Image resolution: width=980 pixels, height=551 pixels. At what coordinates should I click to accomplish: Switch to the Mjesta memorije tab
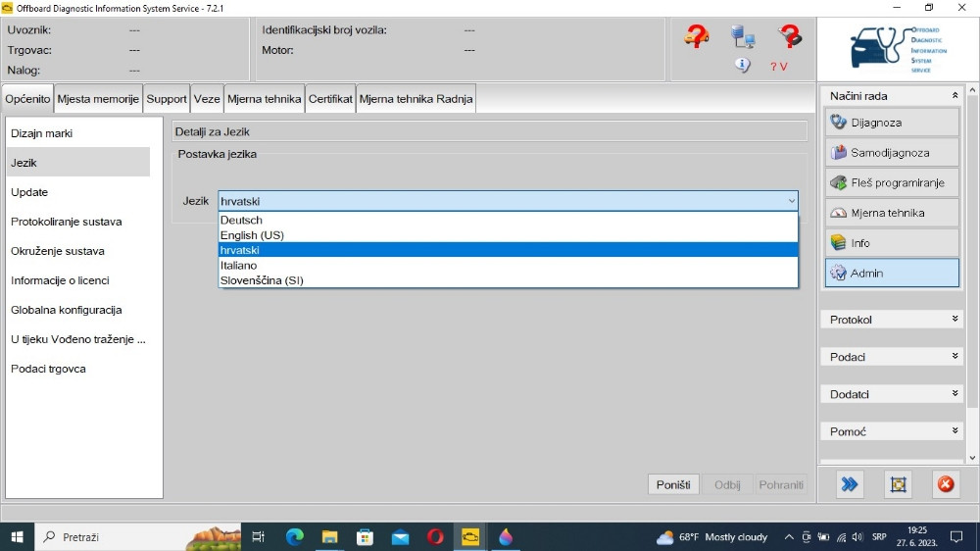(98, 99)
